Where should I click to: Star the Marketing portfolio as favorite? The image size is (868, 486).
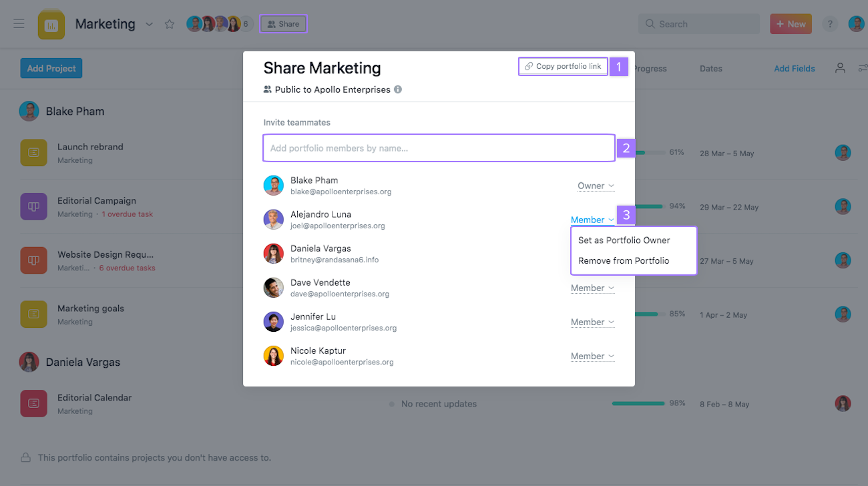pos(170,24)
